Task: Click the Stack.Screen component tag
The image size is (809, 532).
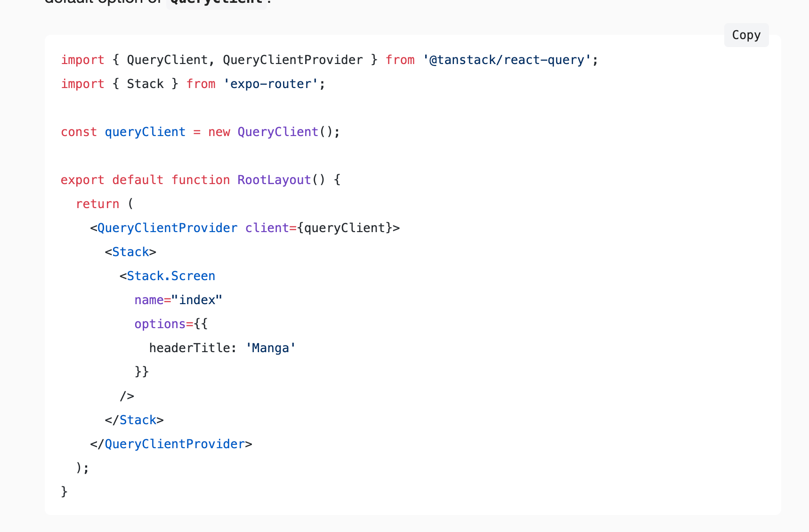Action: pyautogui.click(x=170, y=276)
